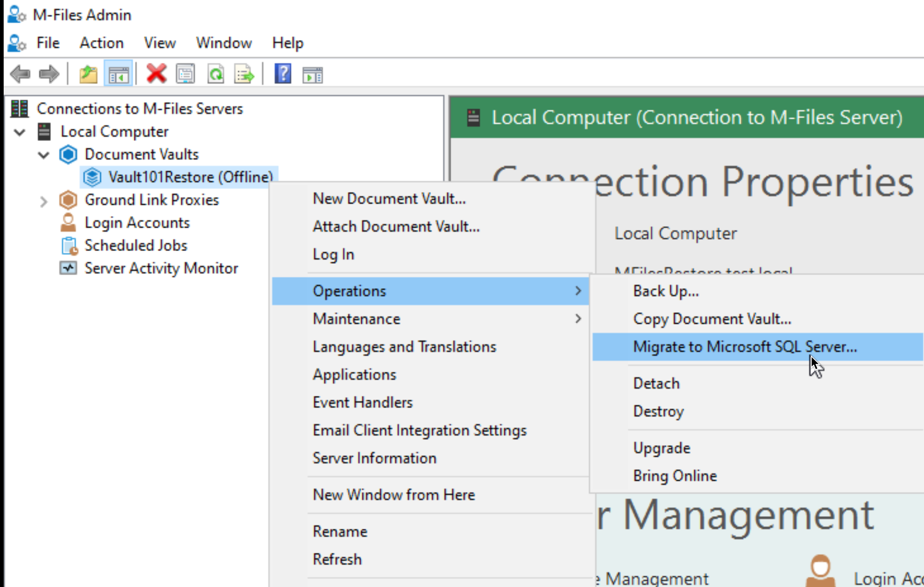Select Server Information menu entry
Viewport: 924px width, 587px height.
pos(430,458)
